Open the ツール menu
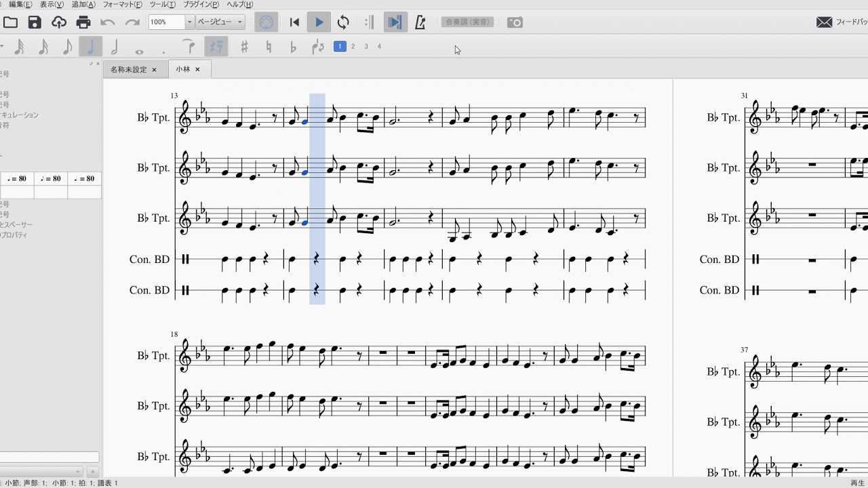868x488 pixels. (x=163, y=5)
